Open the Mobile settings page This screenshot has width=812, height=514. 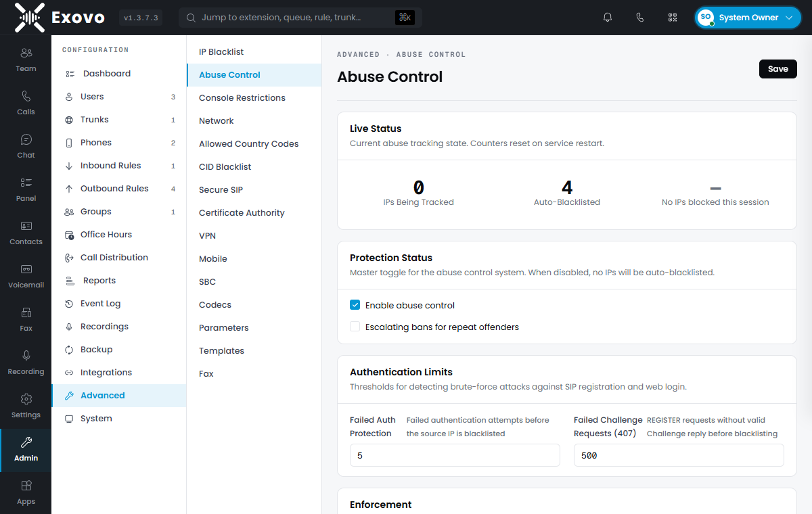(254, 259)
